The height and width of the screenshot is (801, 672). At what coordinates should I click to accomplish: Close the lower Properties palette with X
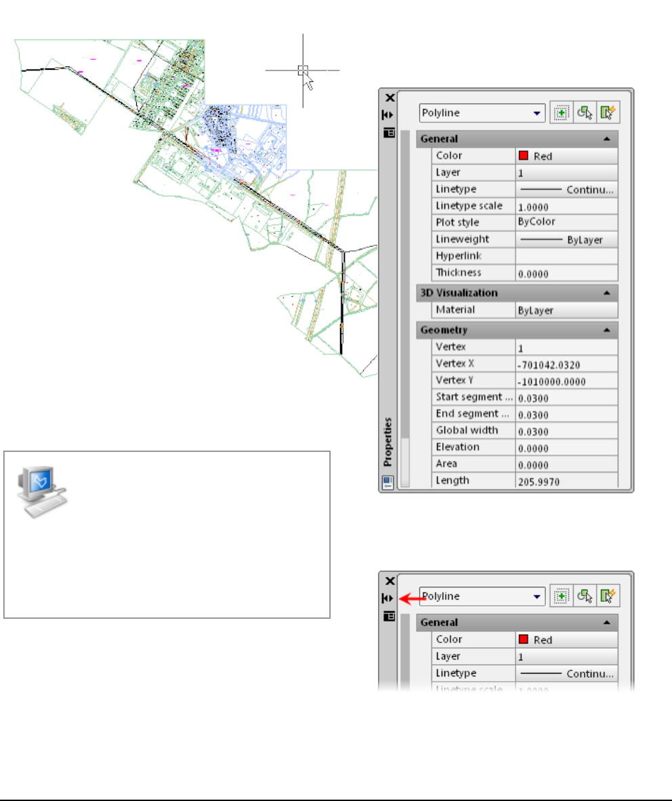(x=390, y=581)
